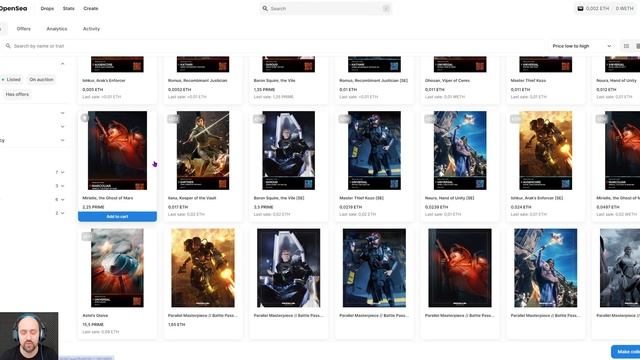
Task: Switch to the Analytics tab
Action: pos(57,29)
